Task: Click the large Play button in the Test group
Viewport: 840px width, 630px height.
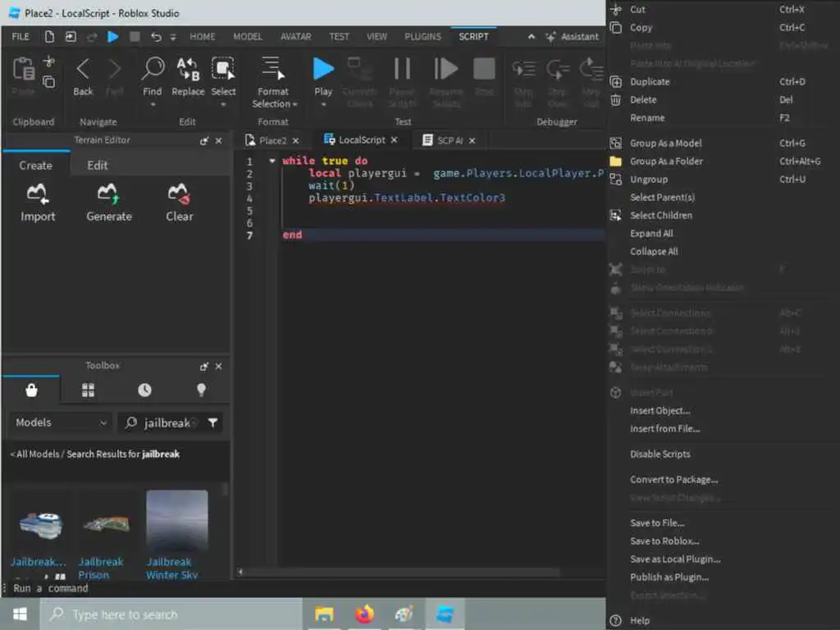Action: pos(323,69)
